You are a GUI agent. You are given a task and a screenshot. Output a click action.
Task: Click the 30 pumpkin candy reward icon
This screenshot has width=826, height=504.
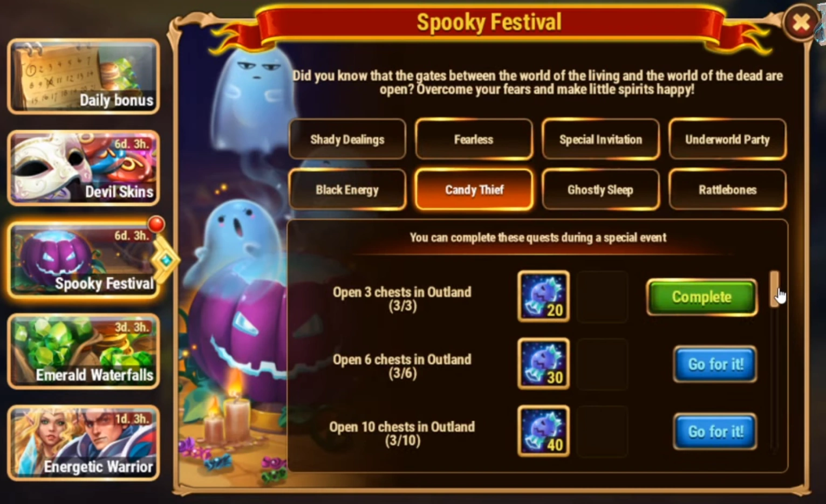(x=543, y=363)
